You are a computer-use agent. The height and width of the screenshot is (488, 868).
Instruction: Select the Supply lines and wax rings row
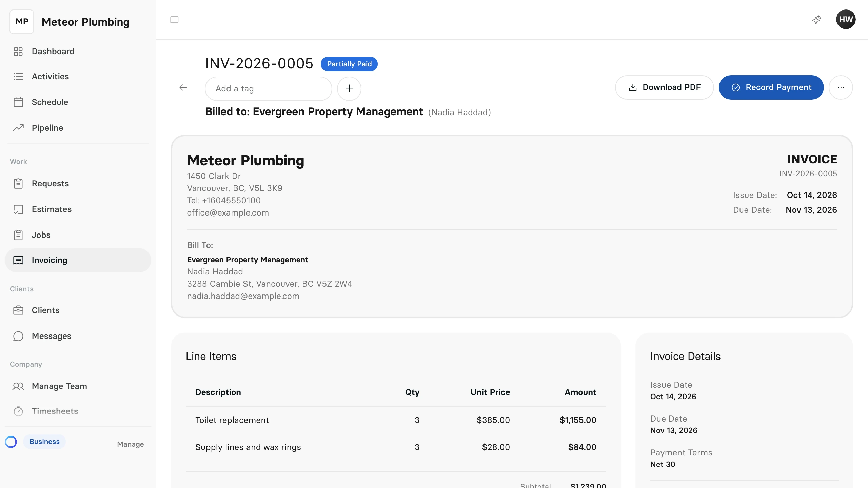(x=396, y=447)
